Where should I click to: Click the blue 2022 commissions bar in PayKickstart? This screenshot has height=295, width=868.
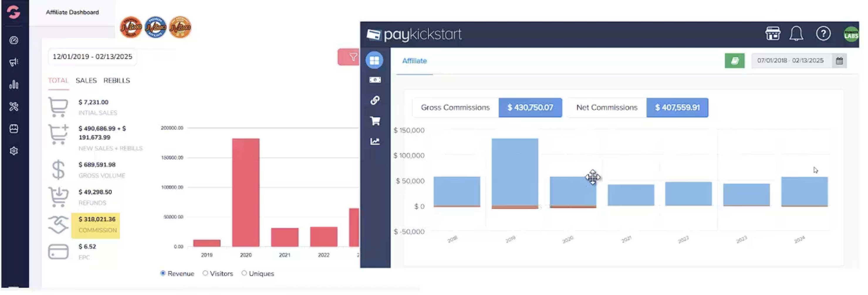pos(688,194)
